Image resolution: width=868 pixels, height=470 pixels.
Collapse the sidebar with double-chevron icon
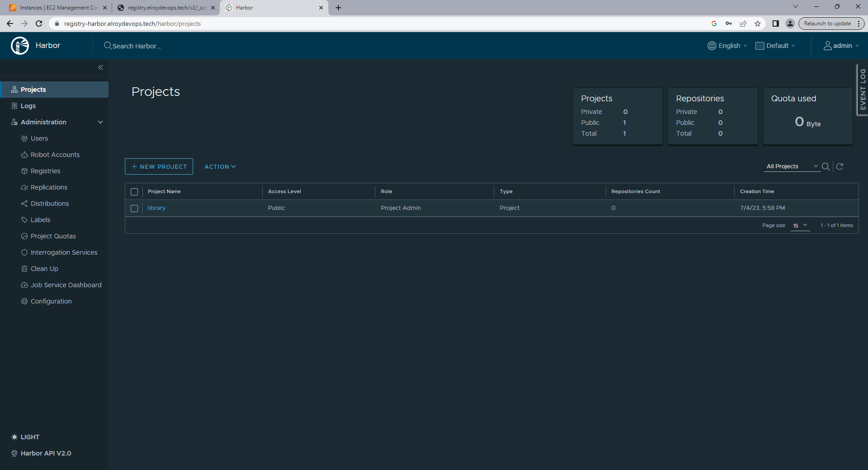point(100,67)
